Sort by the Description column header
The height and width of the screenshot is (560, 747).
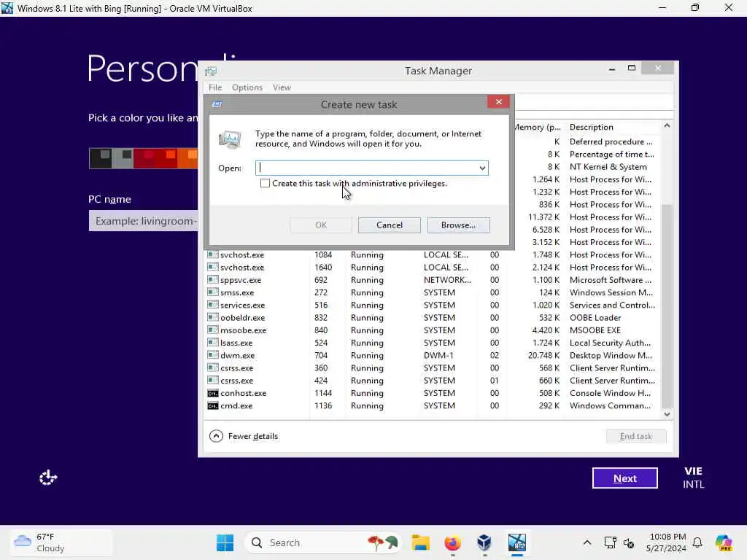[612, 127]
